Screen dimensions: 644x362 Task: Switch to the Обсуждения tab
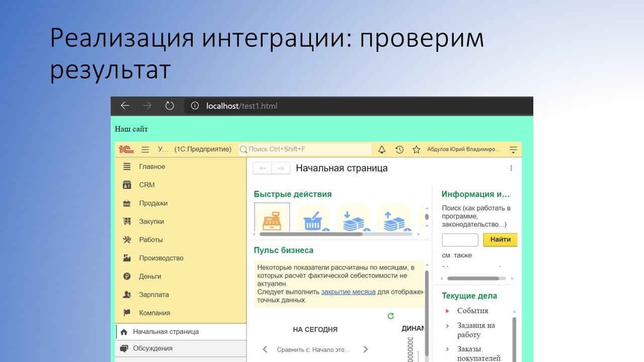[152, 348]
